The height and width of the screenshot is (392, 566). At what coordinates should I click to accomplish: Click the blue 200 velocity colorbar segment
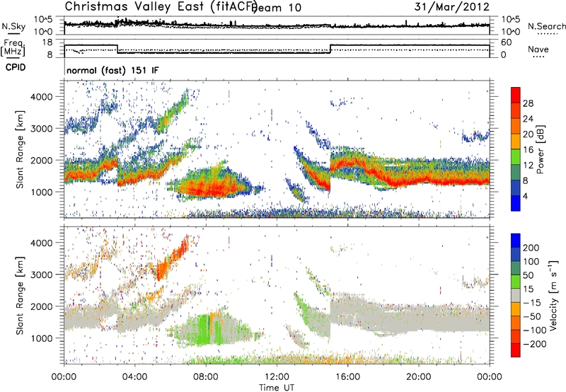click(x=516, y=241)
